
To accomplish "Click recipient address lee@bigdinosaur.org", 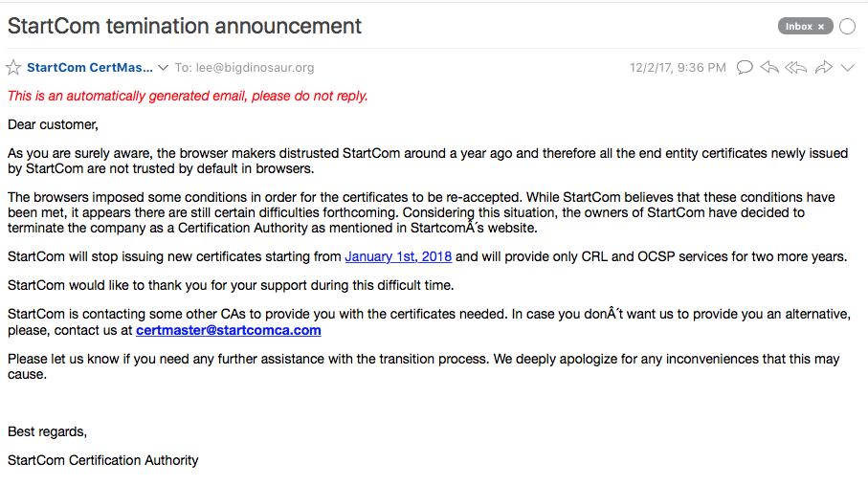I will tap(256, 68).
